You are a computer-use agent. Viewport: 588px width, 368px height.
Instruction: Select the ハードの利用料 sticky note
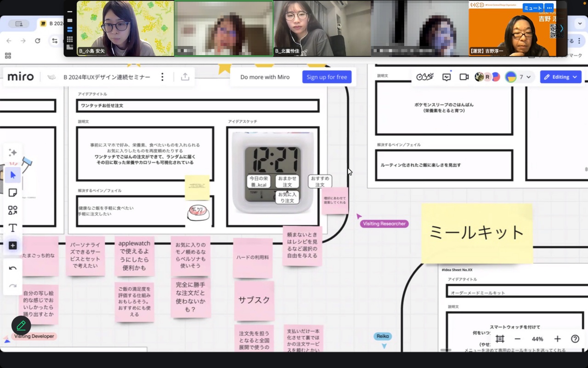253,258
